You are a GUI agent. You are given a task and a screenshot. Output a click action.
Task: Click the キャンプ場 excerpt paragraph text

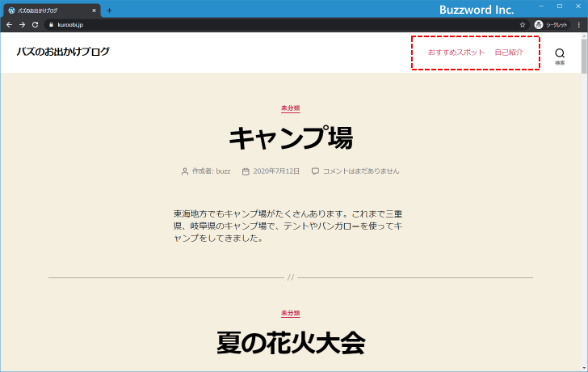[x=288, y=226]
